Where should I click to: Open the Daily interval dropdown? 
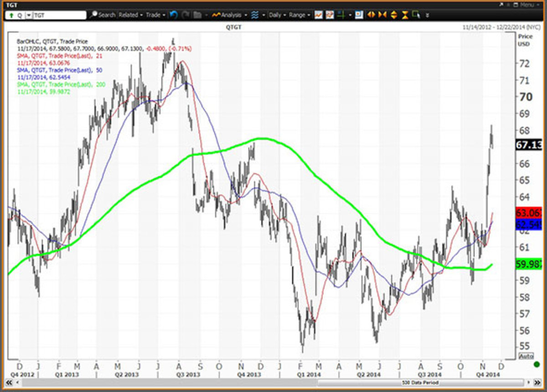tap(277, 15)
